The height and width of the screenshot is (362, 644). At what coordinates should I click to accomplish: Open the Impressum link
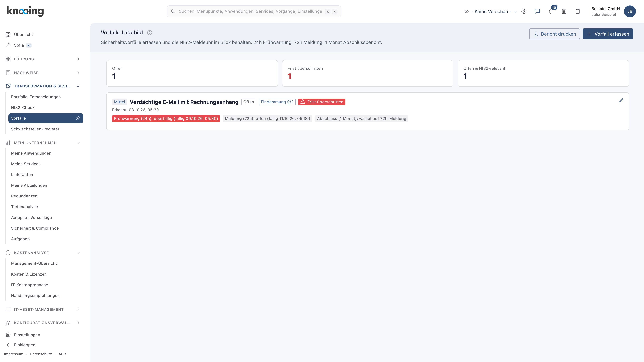click(13, 354)
